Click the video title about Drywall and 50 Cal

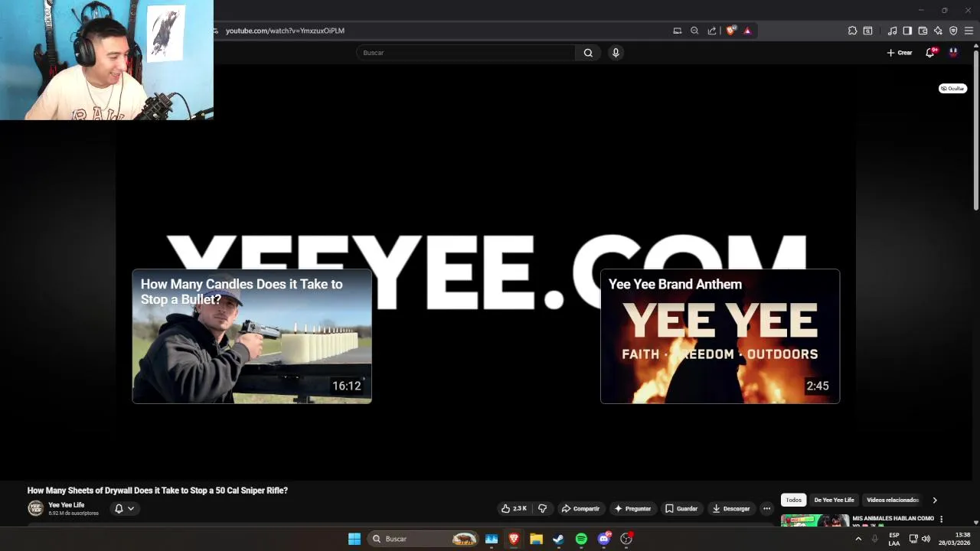[x=158, y=491]
